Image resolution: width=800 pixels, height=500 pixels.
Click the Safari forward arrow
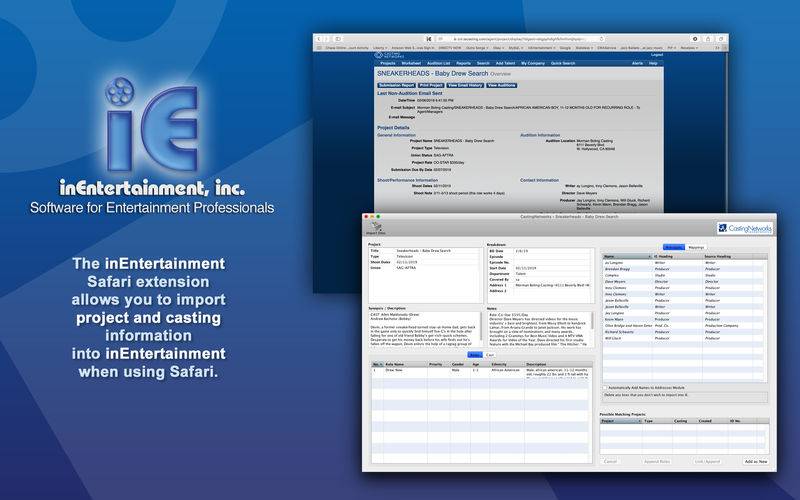pos(327,39)
